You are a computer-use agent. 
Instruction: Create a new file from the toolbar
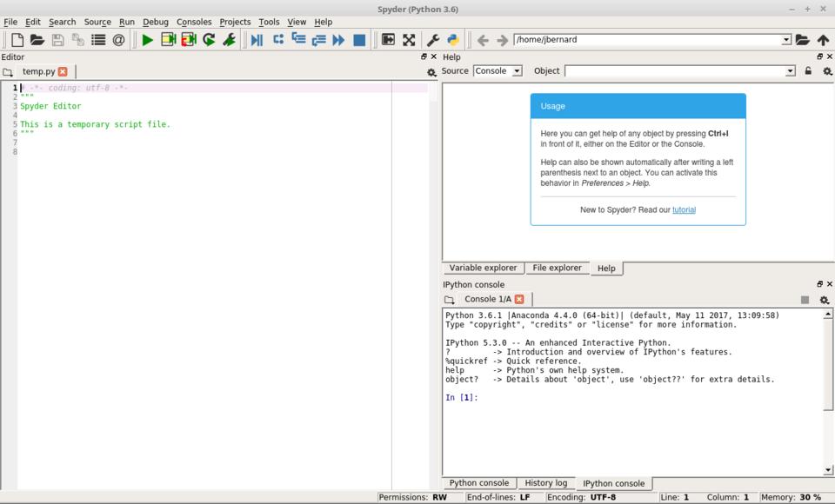(17, 40)
